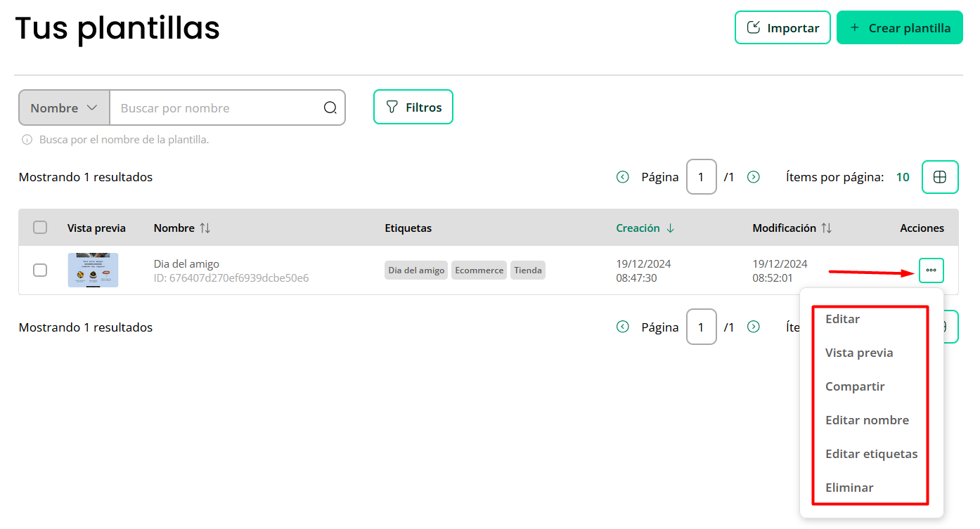Select all templates with header checkbox
The height and width of the screenshot is (529, 980).
40,227
